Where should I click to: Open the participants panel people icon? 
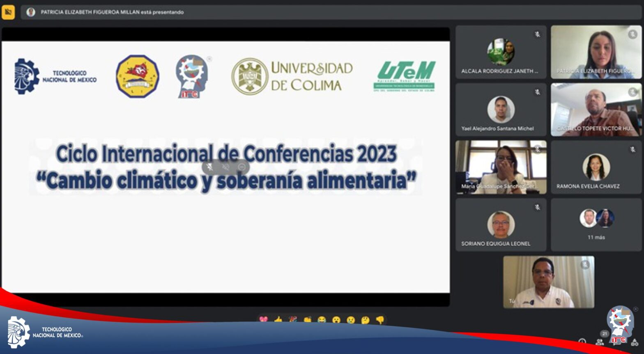tap(600, 342)
